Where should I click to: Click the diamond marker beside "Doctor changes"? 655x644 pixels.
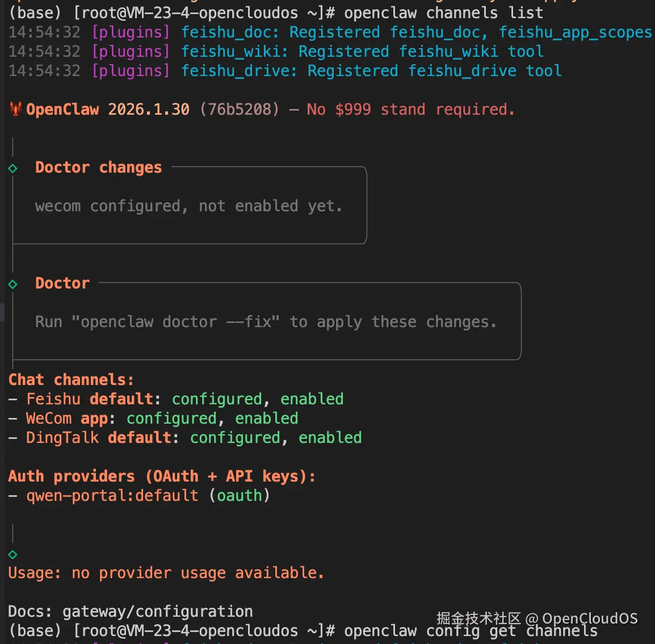click(12, 168)
